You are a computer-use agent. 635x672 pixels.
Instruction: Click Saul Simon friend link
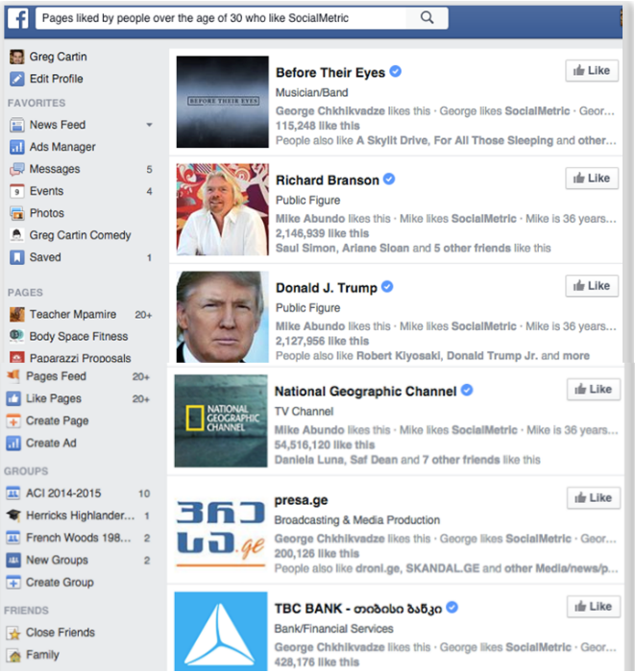pos(305,248)
